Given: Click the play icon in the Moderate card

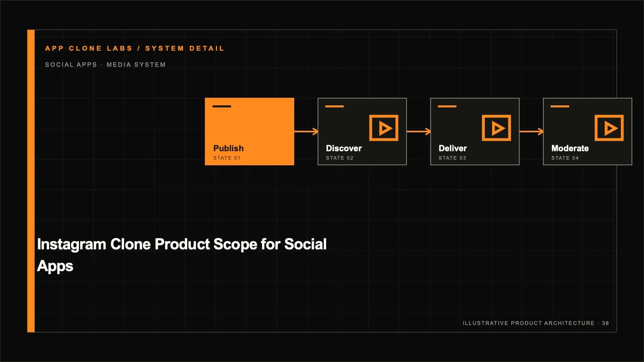Looking at the screenshot, I should (x=609, y=128).
